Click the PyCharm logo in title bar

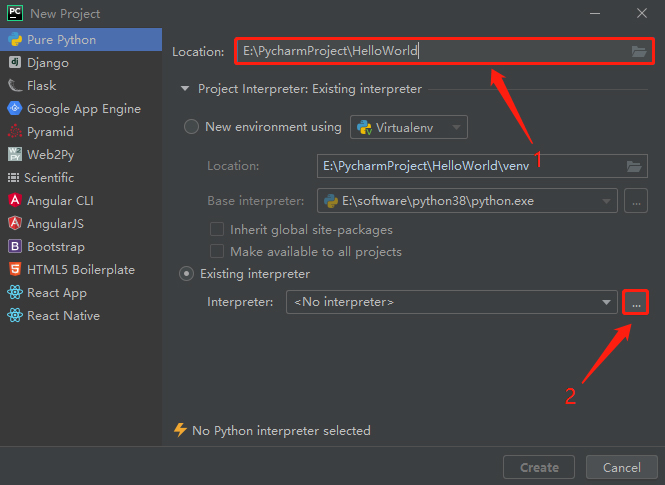click(15, 13)
